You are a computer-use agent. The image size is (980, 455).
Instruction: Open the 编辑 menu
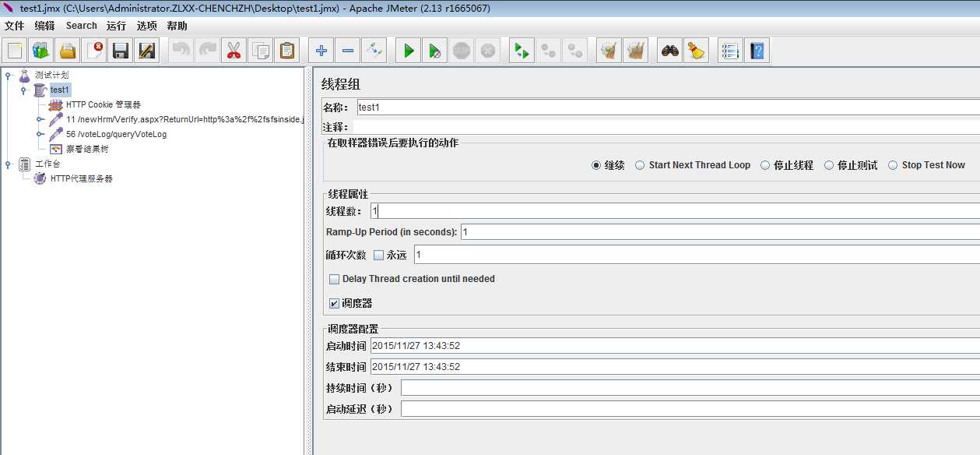(45, 26)
